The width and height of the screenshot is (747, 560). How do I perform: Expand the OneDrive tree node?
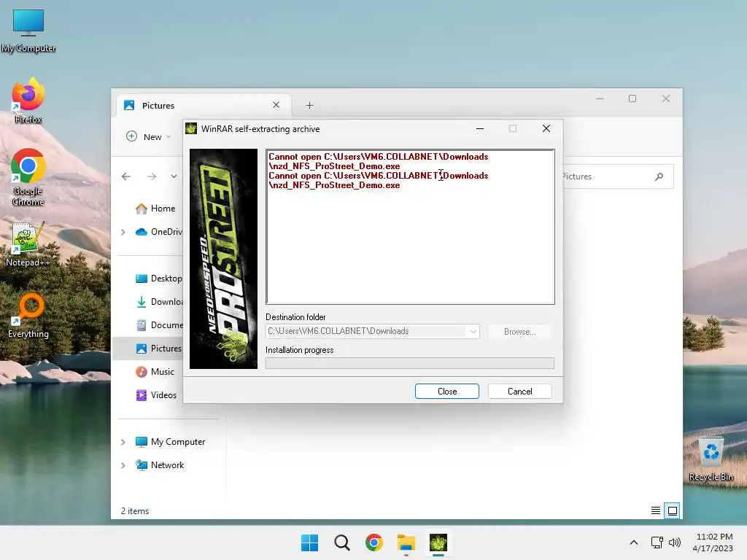(123, 232)
